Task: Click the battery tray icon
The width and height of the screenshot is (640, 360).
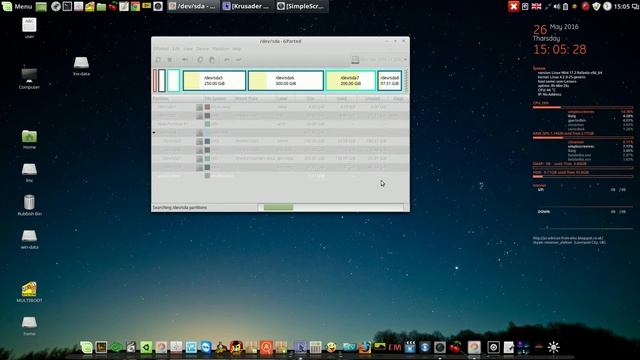Action: 565,6
